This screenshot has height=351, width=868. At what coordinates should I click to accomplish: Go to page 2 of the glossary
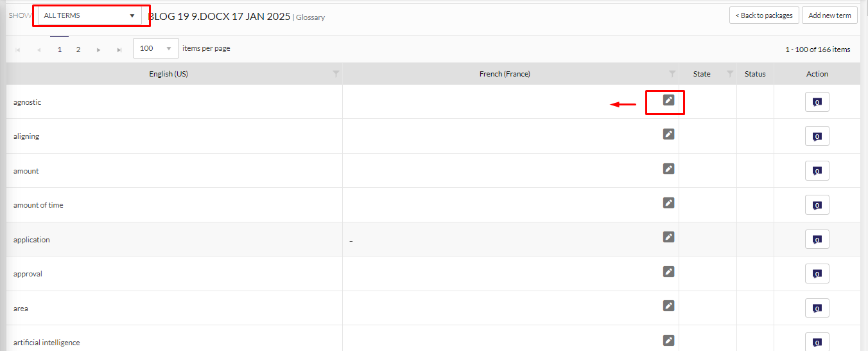pyautogui.click(x=78, y=50)
